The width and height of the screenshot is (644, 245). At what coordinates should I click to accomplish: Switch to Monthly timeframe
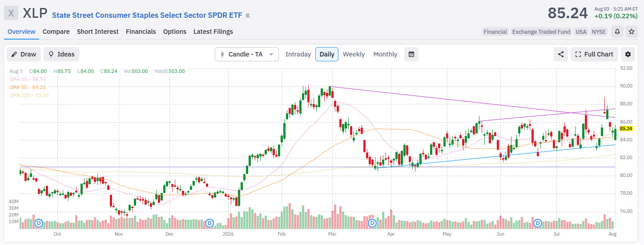385,54
